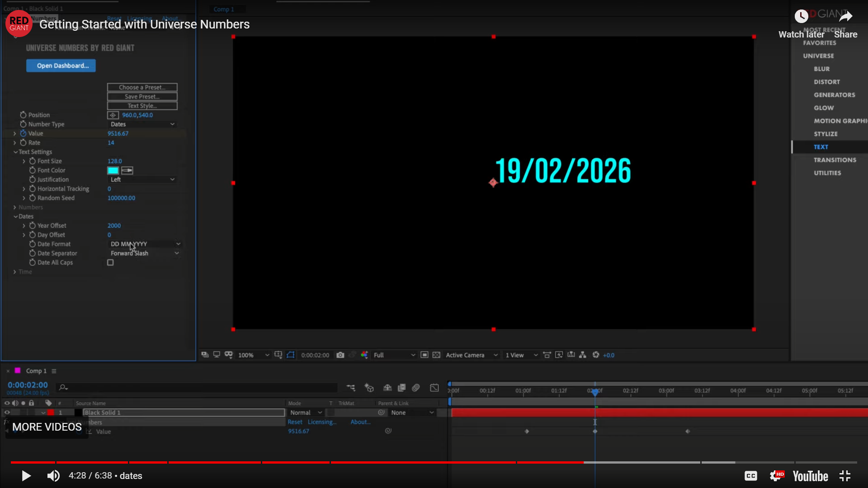Toggle closed captions CC button
This screenshot has height=488, width=868.
(751, 476)
